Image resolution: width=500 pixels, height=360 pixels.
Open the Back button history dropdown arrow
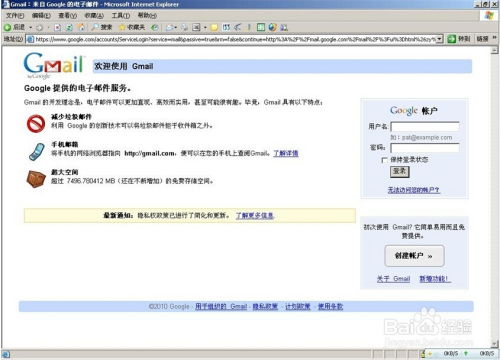31,27
